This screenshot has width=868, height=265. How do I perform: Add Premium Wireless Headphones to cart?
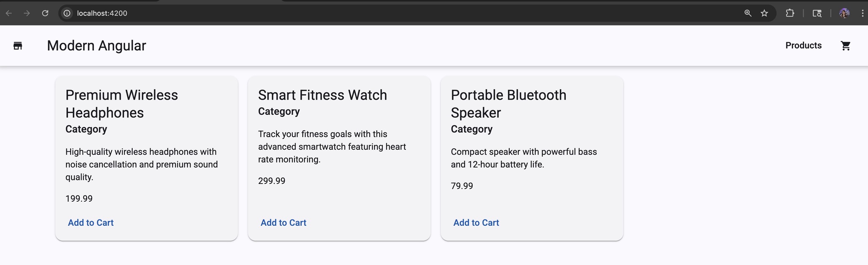click(x=90, y=222)
